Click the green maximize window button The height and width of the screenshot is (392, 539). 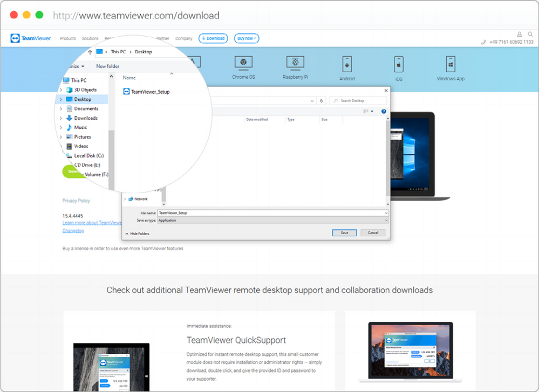coord(39,15)
